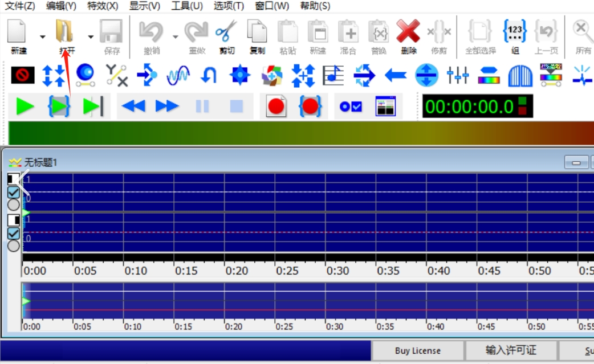
Task: Open the 显示(V) menu
Action: pyautogui.click(x=145, y=6)
